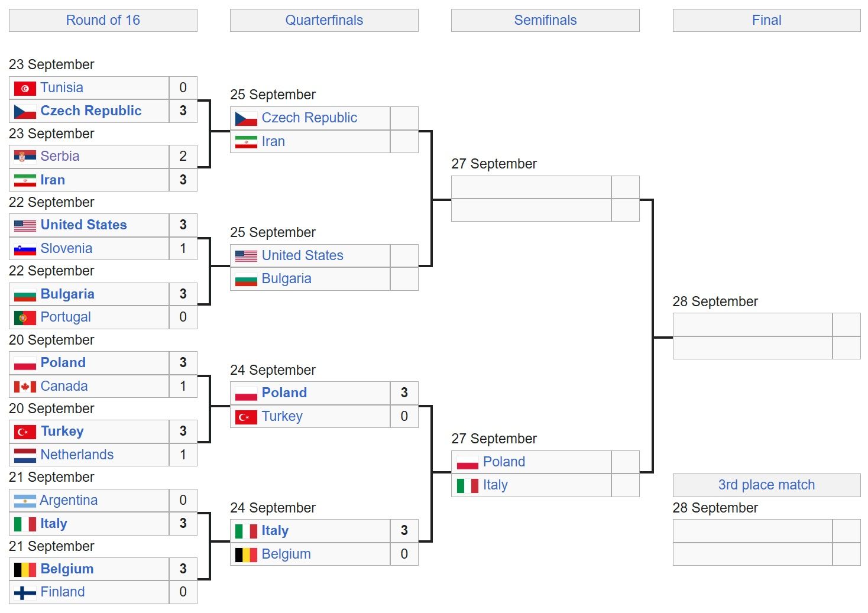This screenshot has height=613, width=868.
Task: Click the Netherlands flag in Round of 16
Action: pyautogui.click(x=25, y=455)
